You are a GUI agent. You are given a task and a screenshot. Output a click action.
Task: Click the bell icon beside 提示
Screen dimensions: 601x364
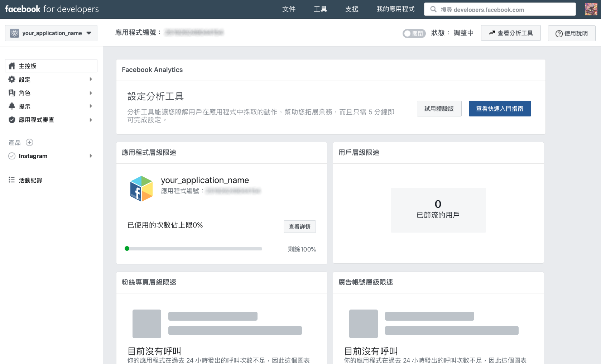12,106
